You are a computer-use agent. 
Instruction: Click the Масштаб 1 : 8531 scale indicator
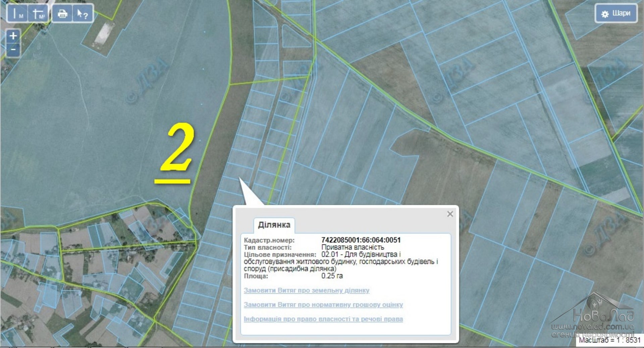point(609,340)
